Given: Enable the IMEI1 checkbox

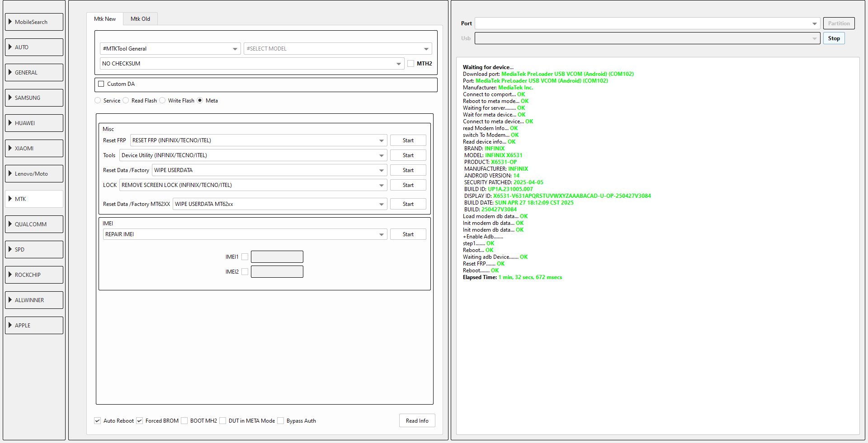Looking at the screenshot, I should [245, 256].
